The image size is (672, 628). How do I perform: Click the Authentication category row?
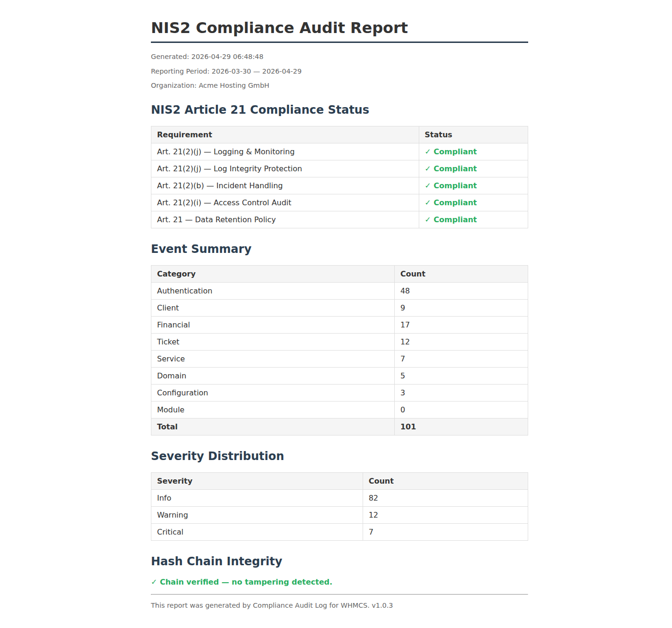[339, 291]
